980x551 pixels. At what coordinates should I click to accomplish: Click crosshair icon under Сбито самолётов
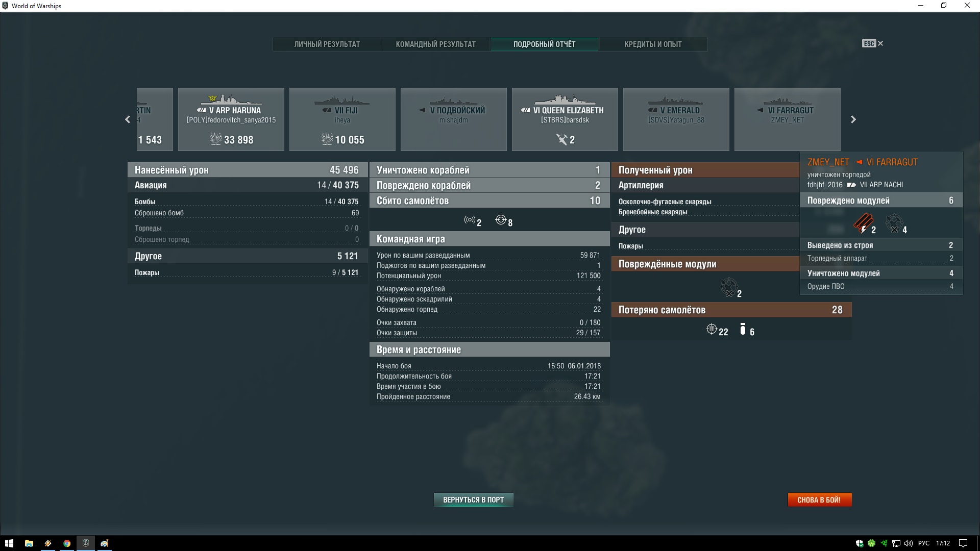click(501, 220)
